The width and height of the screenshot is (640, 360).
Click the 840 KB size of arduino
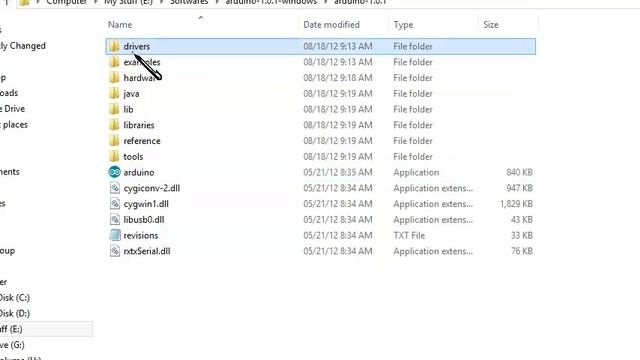520,172
